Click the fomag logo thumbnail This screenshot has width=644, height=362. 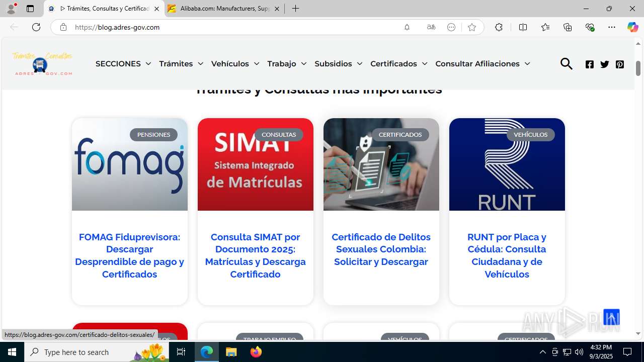point(129,164)
